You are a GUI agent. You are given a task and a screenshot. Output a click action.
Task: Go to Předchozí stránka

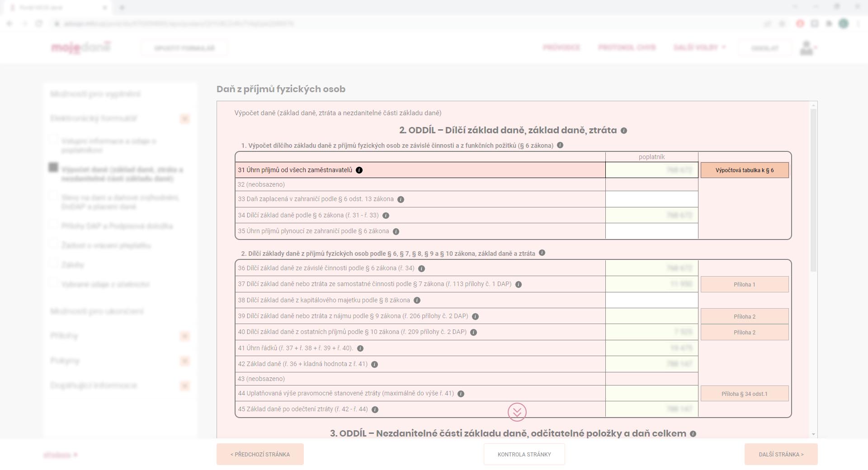click(x=260, y=454)
